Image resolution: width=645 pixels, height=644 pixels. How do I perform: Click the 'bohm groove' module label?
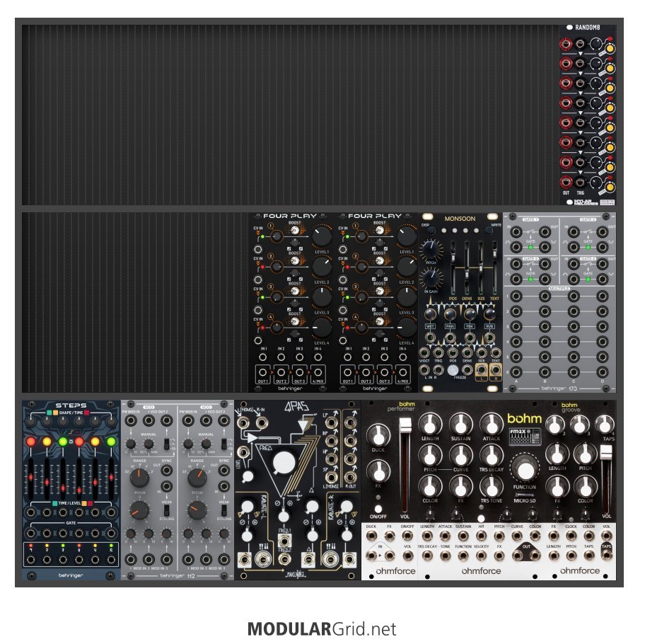[x=570, y=408]
